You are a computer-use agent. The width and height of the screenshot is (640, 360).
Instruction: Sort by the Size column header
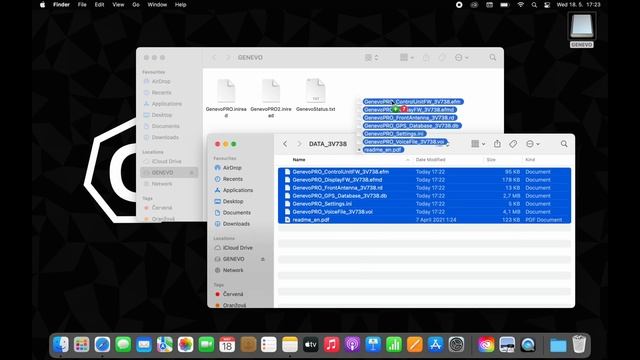tap(491, 160)
